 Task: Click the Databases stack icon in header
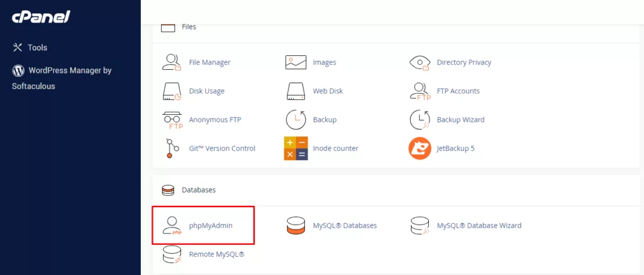point(168,190)
